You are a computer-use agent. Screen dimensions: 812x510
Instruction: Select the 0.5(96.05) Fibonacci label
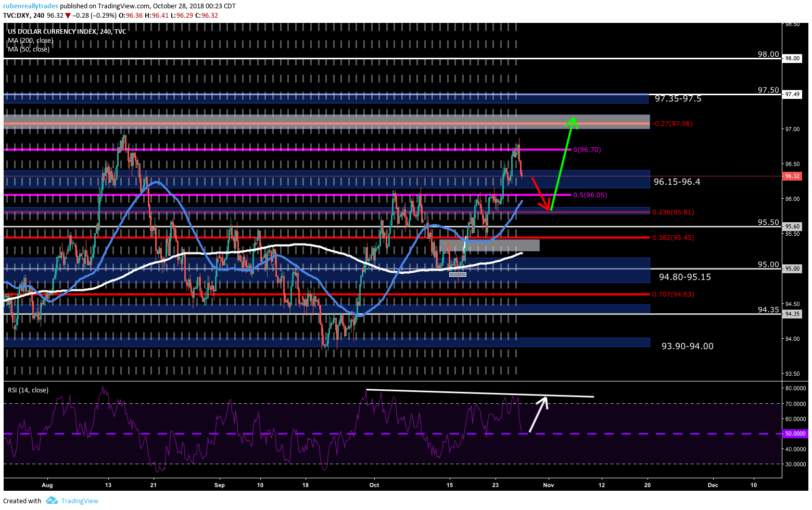point(590,195)
